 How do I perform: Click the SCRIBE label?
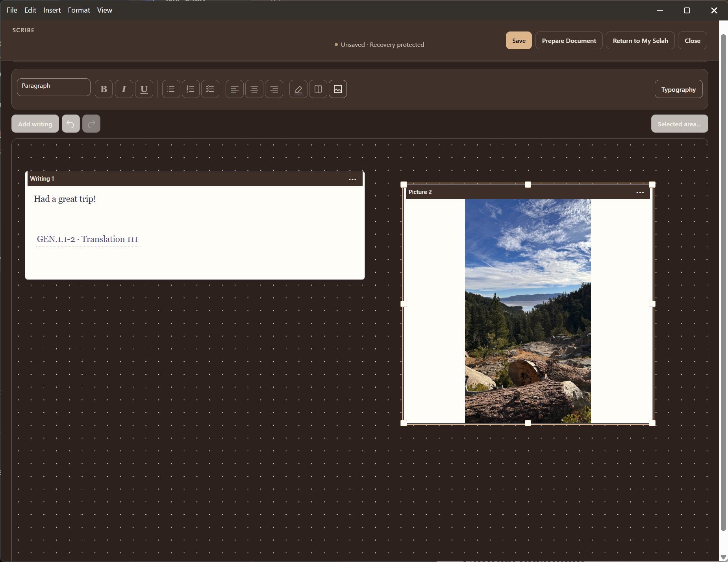[23, 30]
